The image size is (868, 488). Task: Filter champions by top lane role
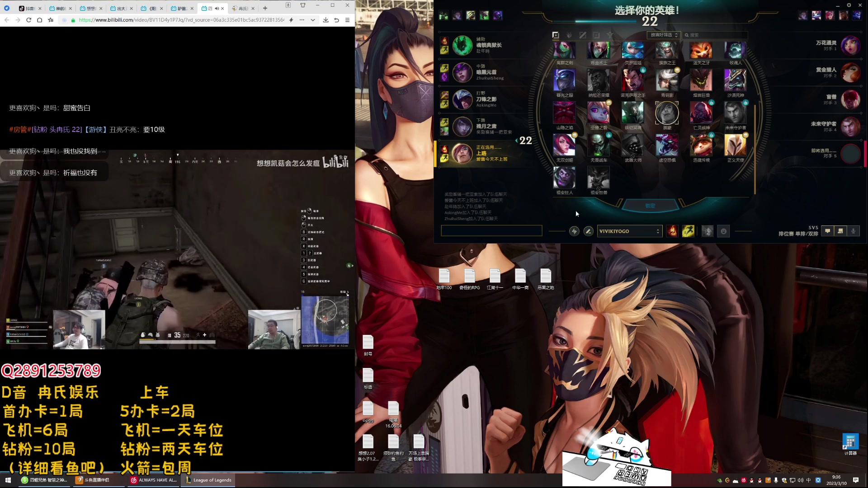pyautogui.click(x=556, y=35)
